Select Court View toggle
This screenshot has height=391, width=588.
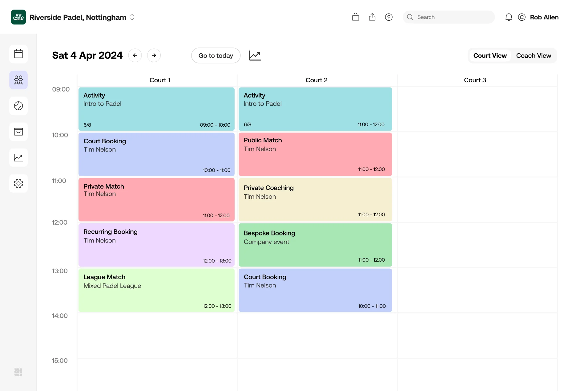[x=490, y=55]
